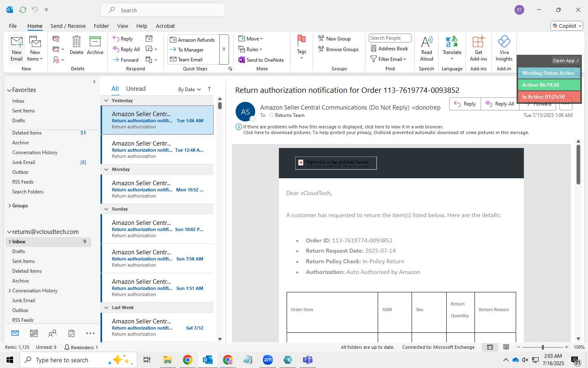
Task: Open Reminders: 1 in status bar
Action: pos(81,347)
